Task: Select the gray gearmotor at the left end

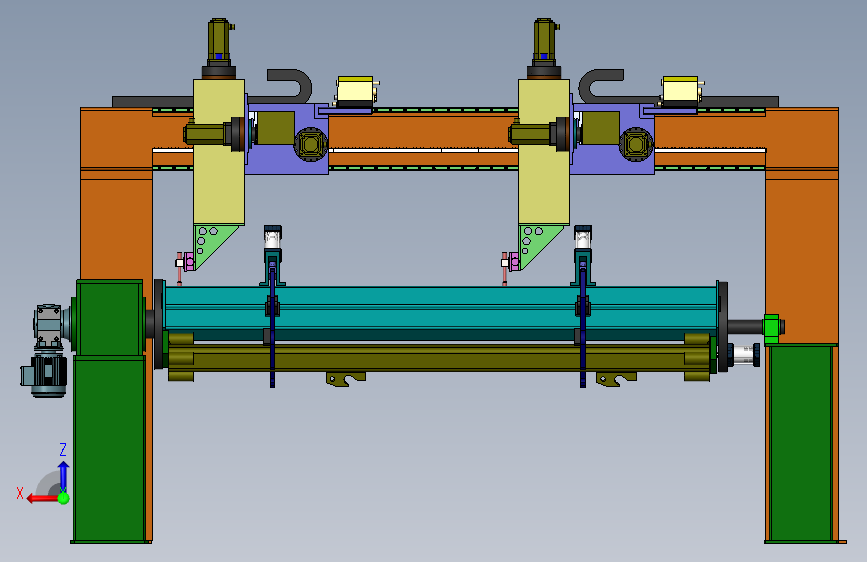Action: [46, 350]
